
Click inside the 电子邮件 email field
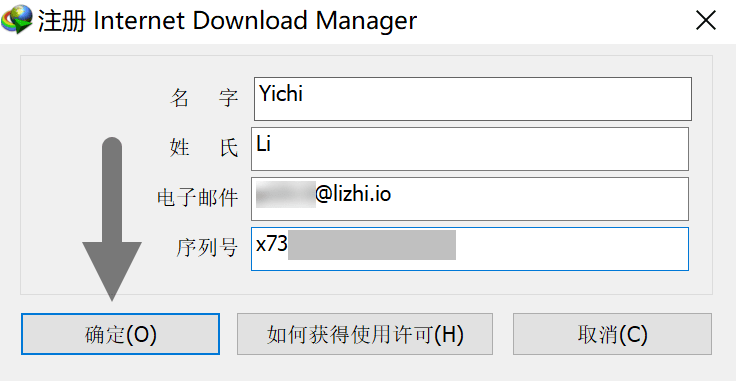tap(470, 199)
